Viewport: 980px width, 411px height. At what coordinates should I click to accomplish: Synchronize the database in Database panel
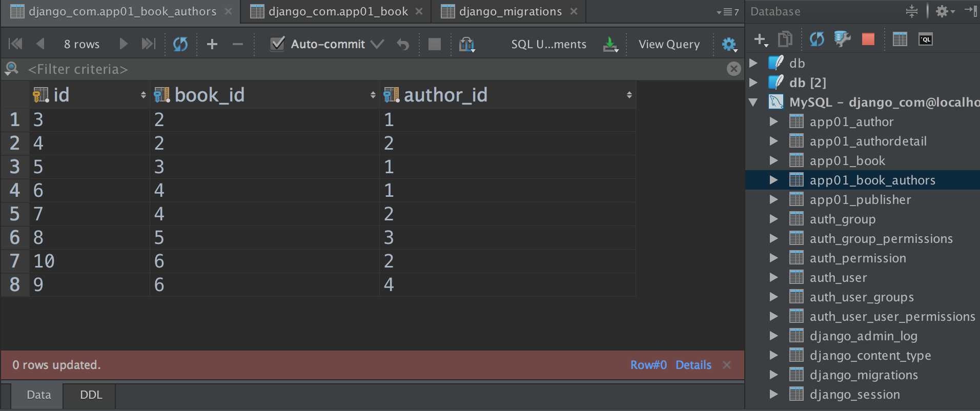817,39
